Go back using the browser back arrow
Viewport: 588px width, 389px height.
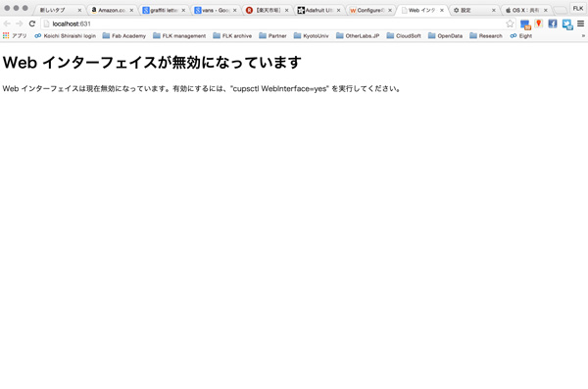(x=7, y=24)
